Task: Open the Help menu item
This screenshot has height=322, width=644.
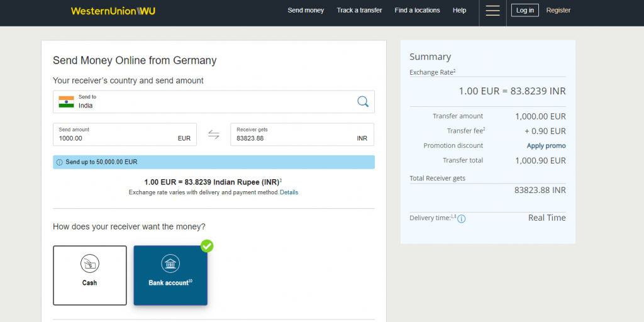Action: 459,10
